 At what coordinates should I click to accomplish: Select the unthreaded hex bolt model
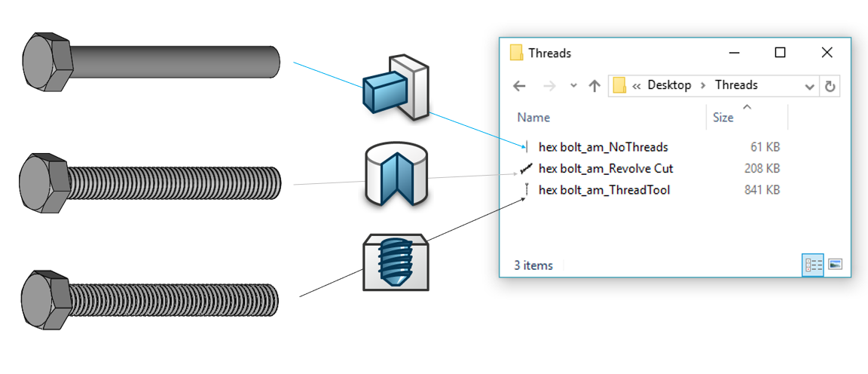pos(151,62)
